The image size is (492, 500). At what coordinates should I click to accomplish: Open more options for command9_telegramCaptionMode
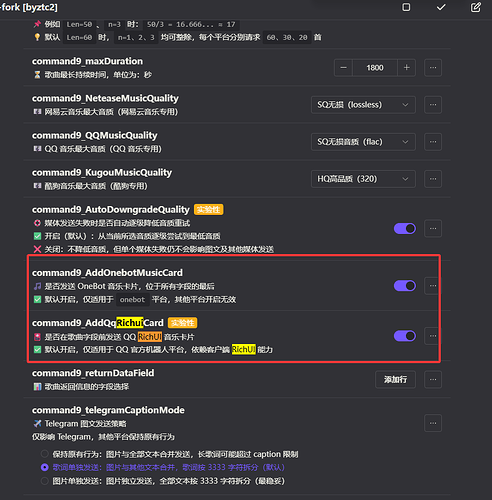433,423
